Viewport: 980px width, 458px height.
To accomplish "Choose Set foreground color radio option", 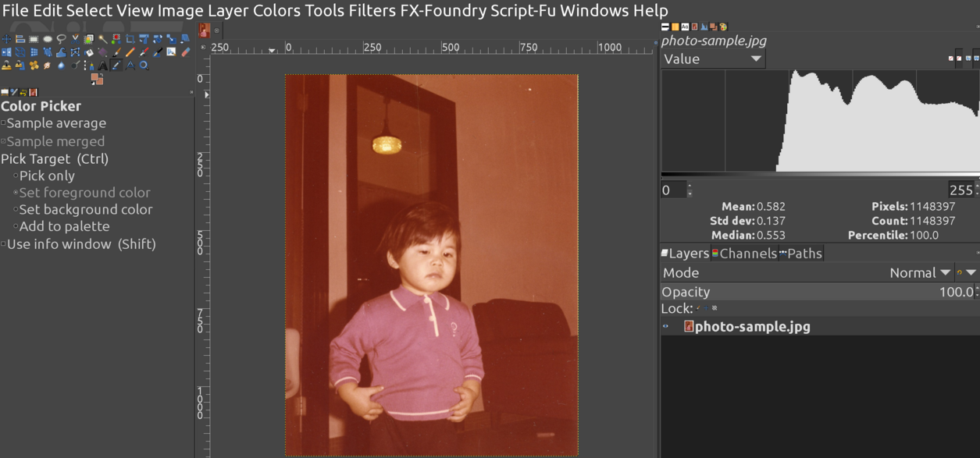I will pos(16,193).
